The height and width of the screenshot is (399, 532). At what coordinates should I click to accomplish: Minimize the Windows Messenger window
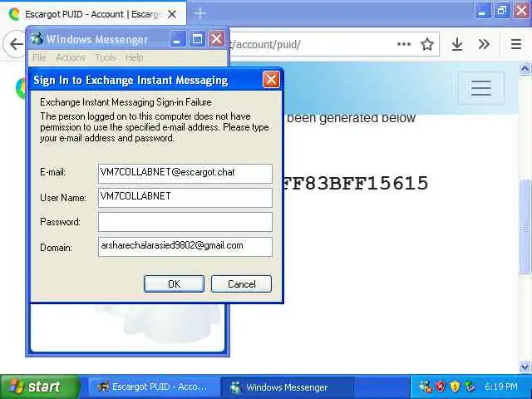click(x=178, y=39)
